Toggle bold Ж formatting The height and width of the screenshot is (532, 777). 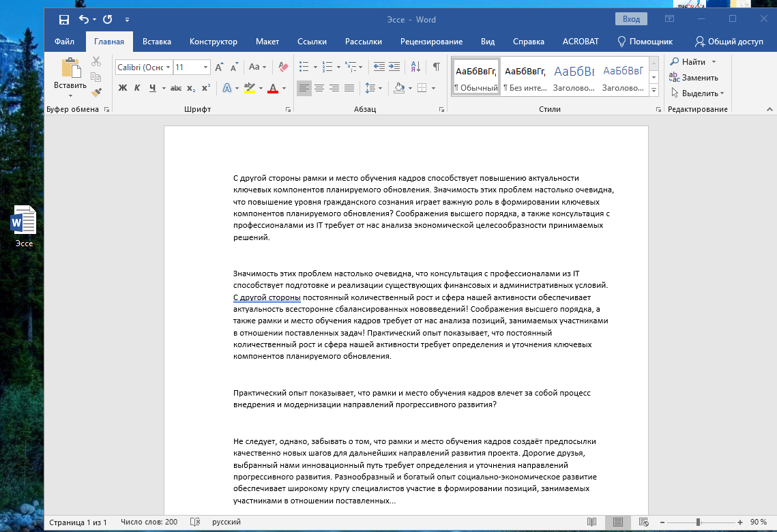click(x=122, y=88)
